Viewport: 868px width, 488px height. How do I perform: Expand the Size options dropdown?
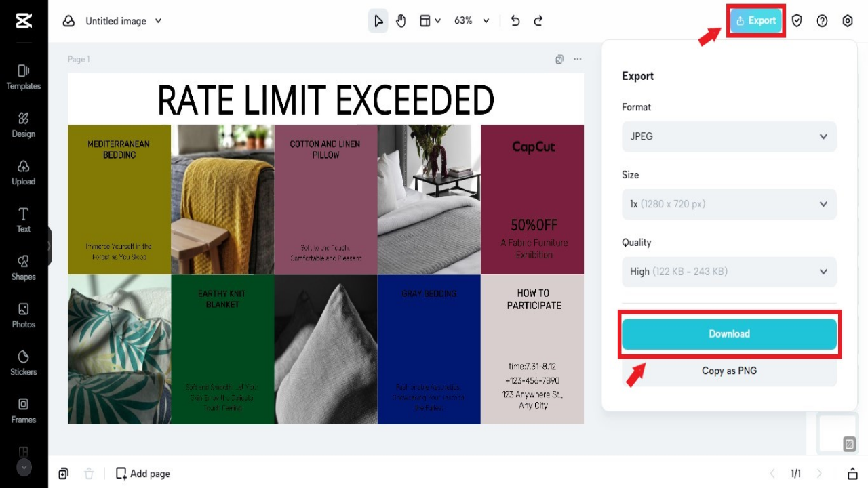pyautogui.click(x=729, y=204)
